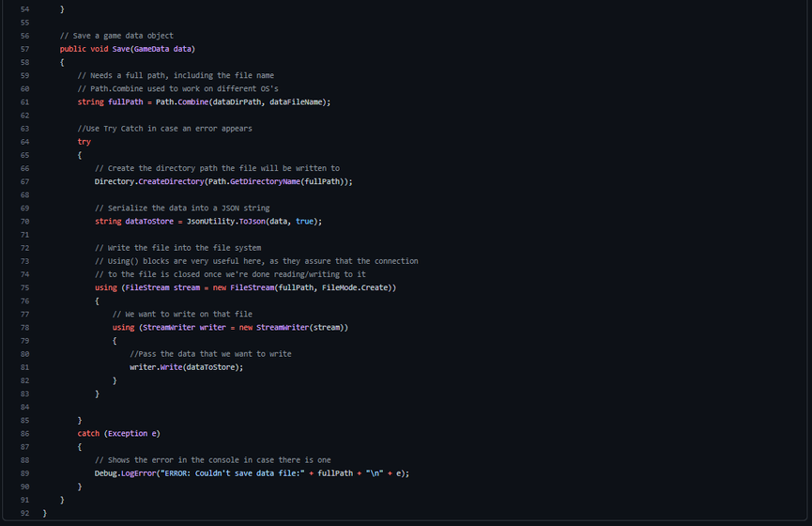Click the comment "// Create the directory path the file will be written to"
Viewport: 812px width, 526px height.
point(217,168)
